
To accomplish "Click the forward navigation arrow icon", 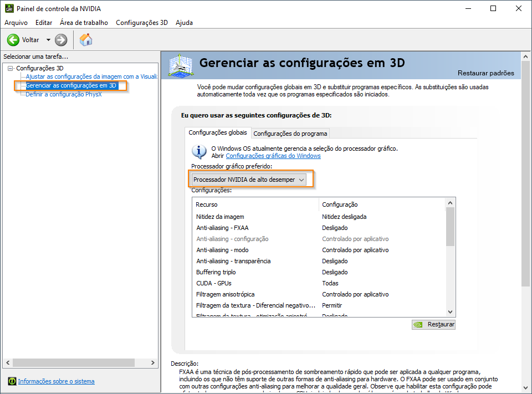I will tap(61, 40).
